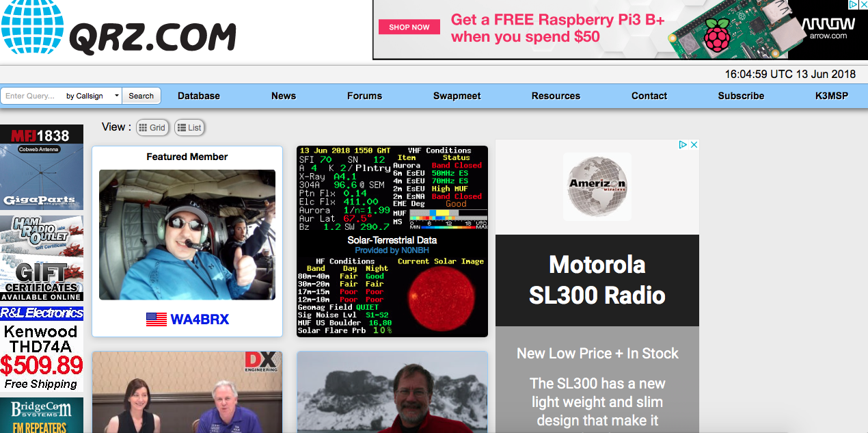
Task: Click the Search button
Action: [141, 96]
